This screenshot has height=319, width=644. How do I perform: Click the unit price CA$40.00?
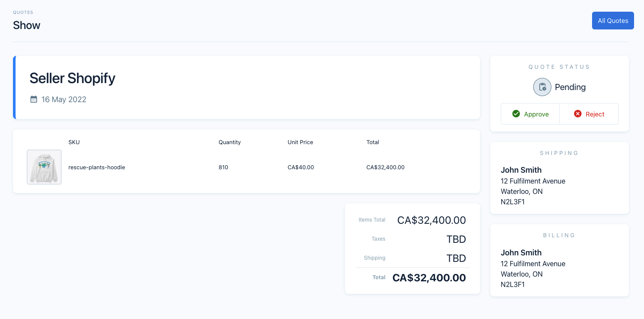coord(301,167)
